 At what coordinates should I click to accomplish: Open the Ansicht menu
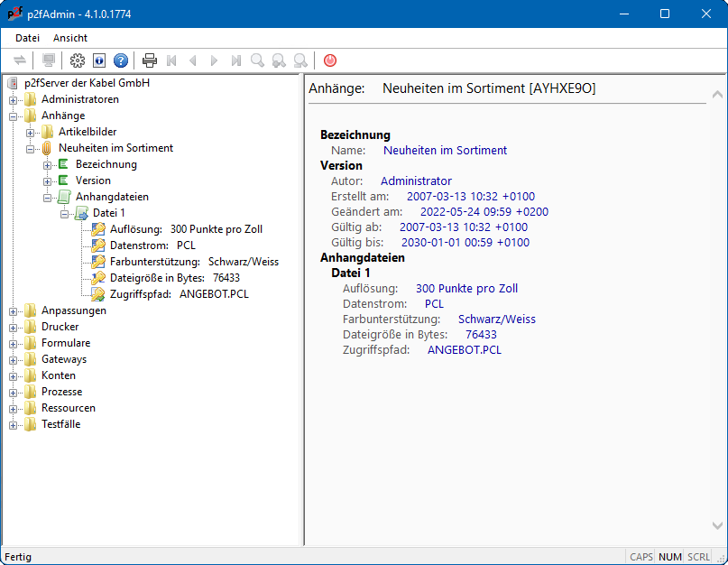[x=70, y=38]
